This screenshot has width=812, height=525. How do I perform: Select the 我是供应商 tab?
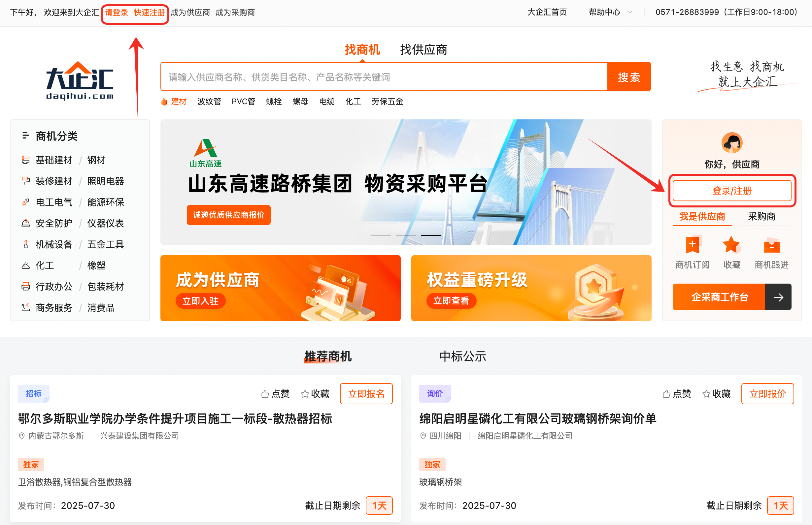point(702,216)
